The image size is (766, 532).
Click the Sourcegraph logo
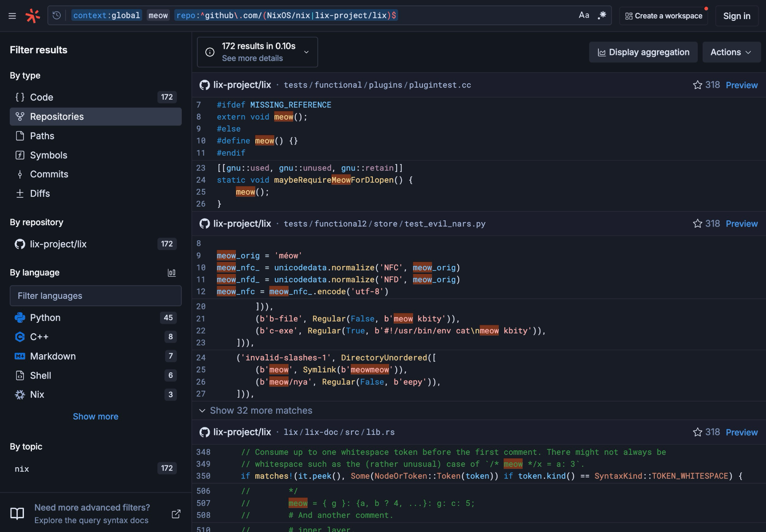(32, 16)
